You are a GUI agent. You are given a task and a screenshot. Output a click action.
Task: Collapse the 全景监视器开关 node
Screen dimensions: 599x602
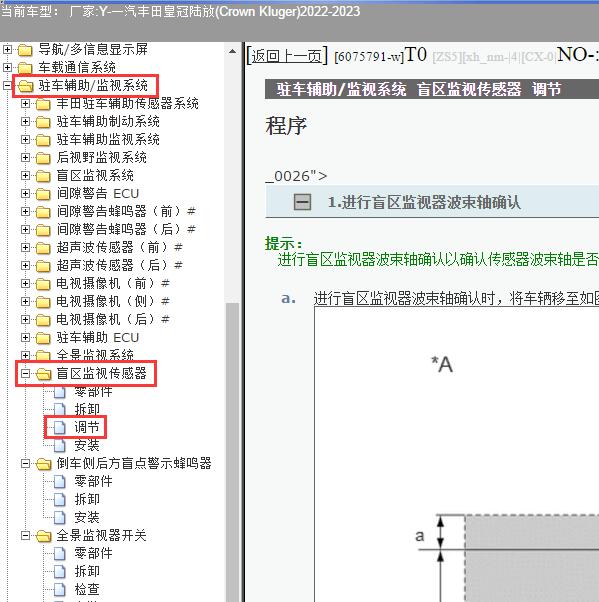[25, 535]
